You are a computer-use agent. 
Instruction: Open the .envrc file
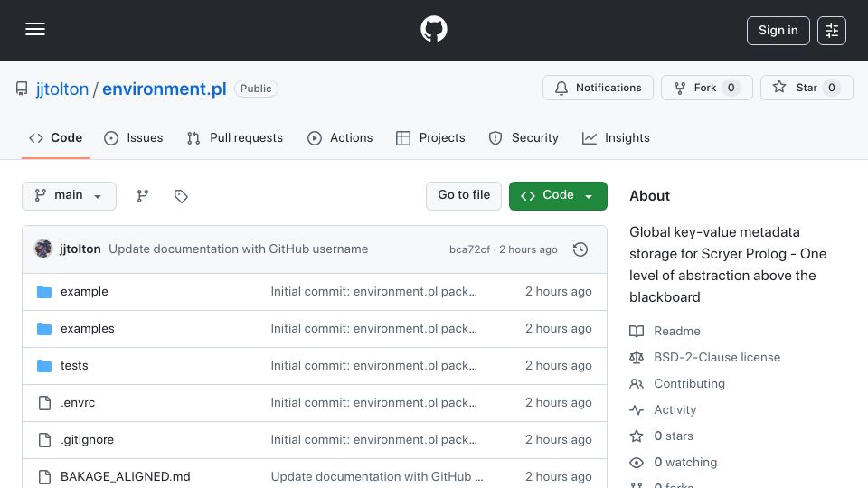coord(78,403)
